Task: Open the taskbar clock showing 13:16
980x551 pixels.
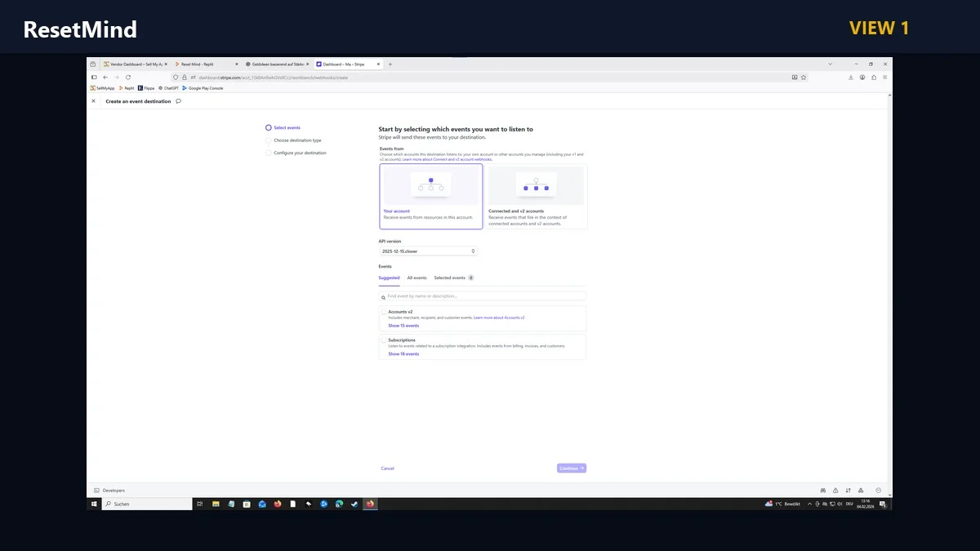Action: pyautogui.click(x=865, y=504)
